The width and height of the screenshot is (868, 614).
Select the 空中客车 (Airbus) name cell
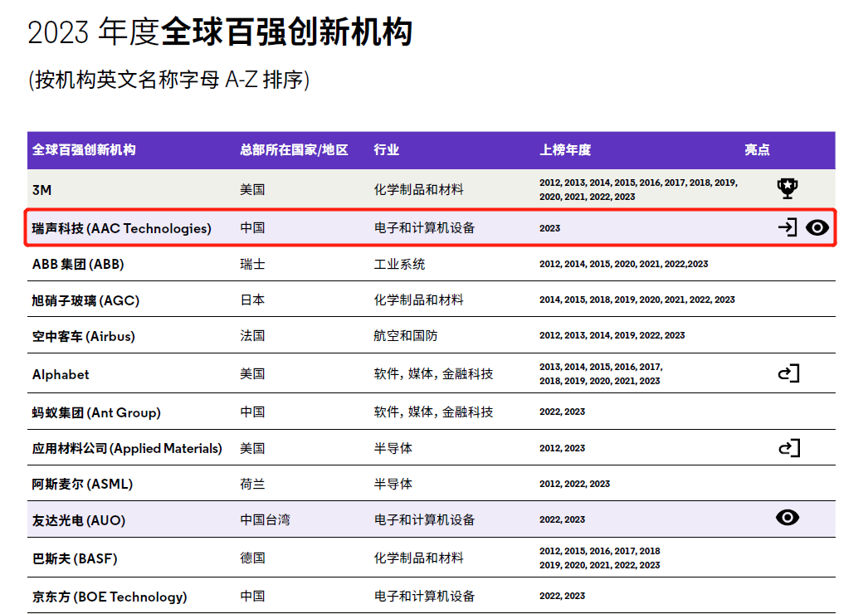[84, 336]
